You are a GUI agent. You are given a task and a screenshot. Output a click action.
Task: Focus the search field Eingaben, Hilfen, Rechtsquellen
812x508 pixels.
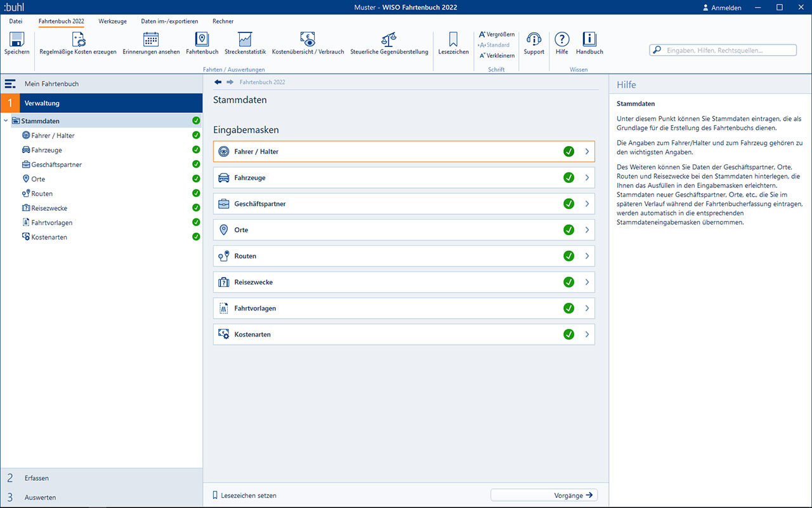click(x=723, y=50)
